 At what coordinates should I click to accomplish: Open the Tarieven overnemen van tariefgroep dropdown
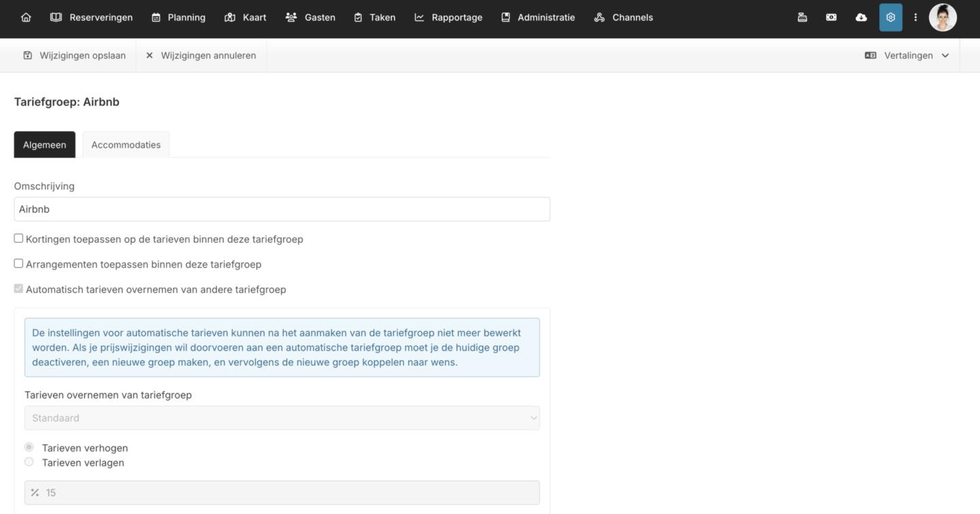(x=282, y=418)
